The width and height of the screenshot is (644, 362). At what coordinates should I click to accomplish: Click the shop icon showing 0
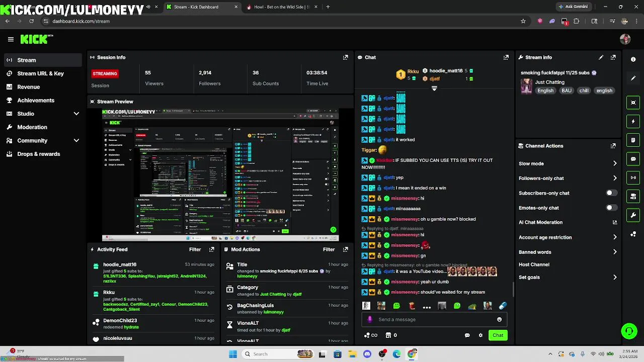tap(391, 335)
